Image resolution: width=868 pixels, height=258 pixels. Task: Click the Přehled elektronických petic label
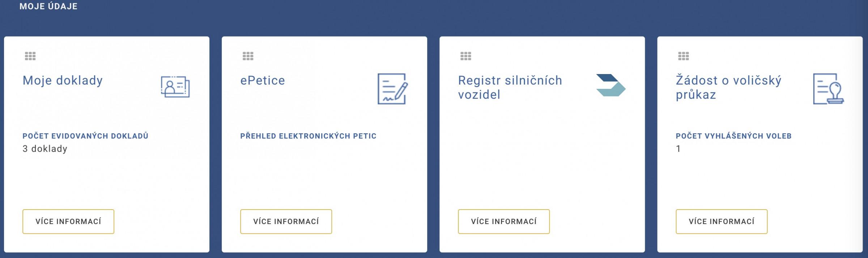tap(308, 136)
